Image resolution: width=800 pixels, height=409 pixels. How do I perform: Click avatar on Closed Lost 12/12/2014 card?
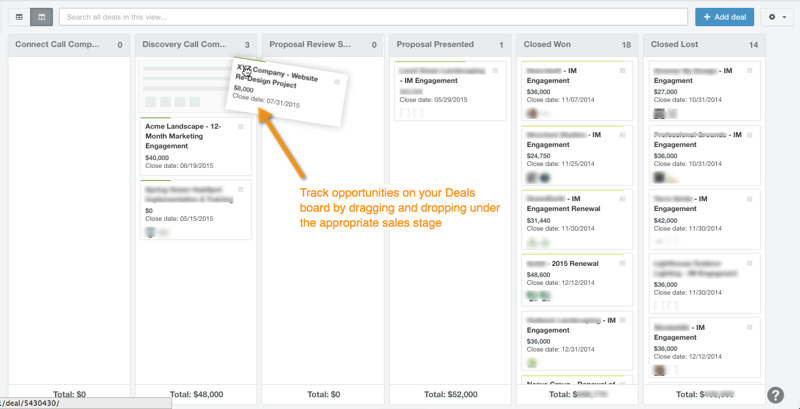click(x=659, y=370)
